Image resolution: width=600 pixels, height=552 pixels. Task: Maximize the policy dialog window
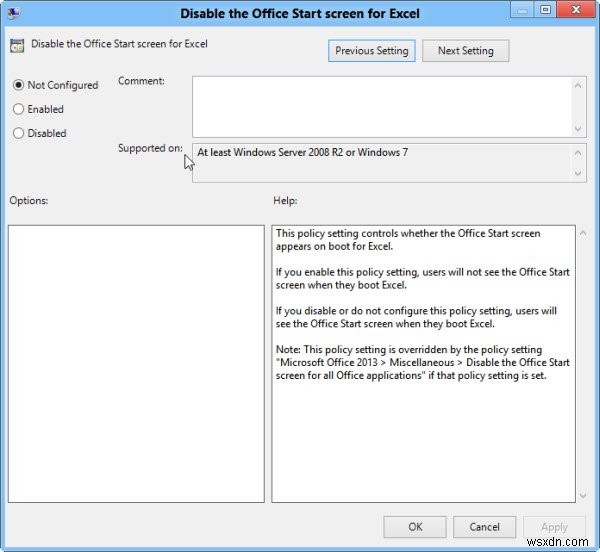[x=545, y=10]
